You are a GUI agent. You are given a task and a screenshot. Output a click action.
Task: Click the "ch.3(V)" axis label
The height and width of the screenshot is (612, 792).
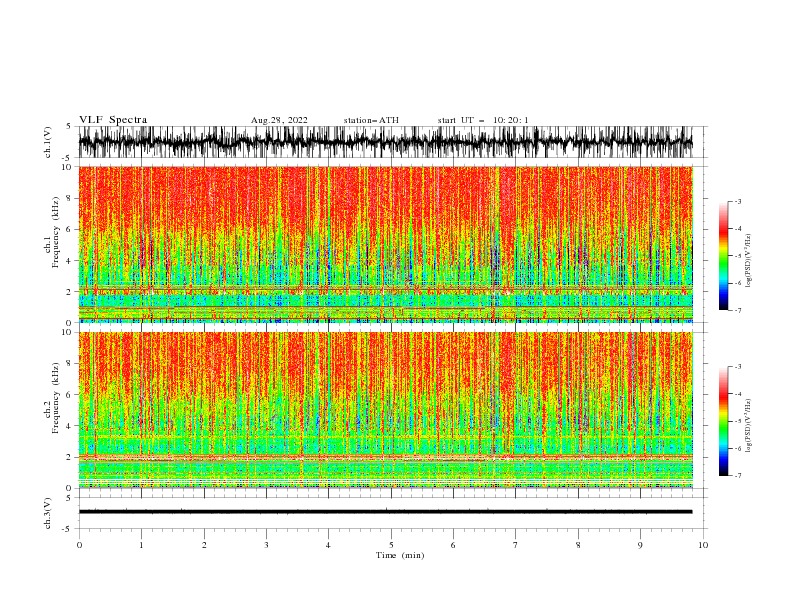coord(48,513)
